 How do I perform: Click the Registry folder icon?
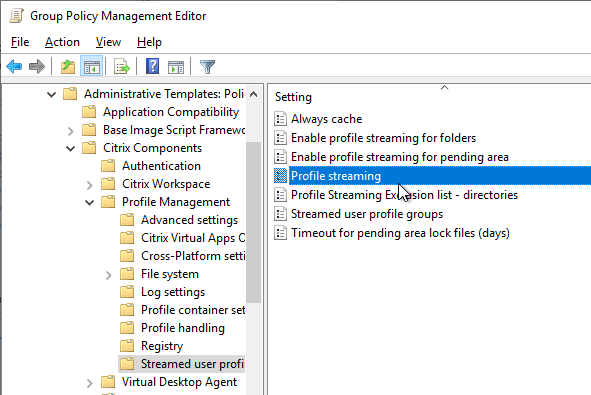(x=127, y=346)
